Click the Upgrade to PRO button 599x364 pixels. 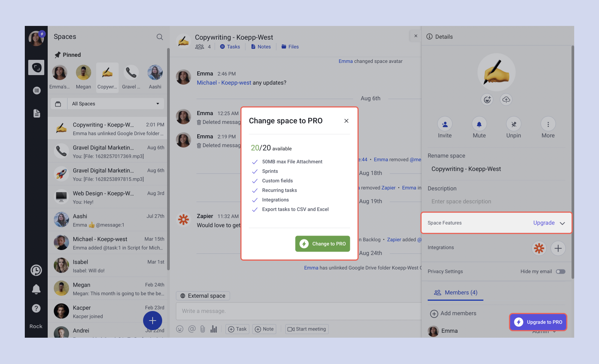(538, 322)
